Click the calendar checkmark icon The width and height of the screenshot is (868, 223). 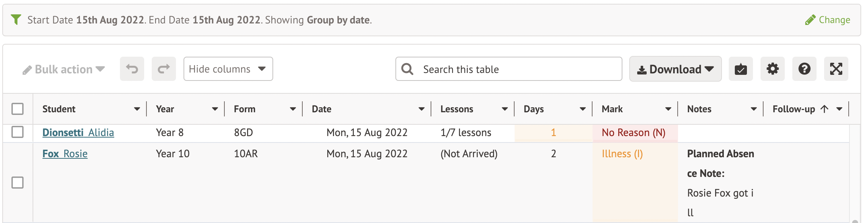click(x=740, y=69)
